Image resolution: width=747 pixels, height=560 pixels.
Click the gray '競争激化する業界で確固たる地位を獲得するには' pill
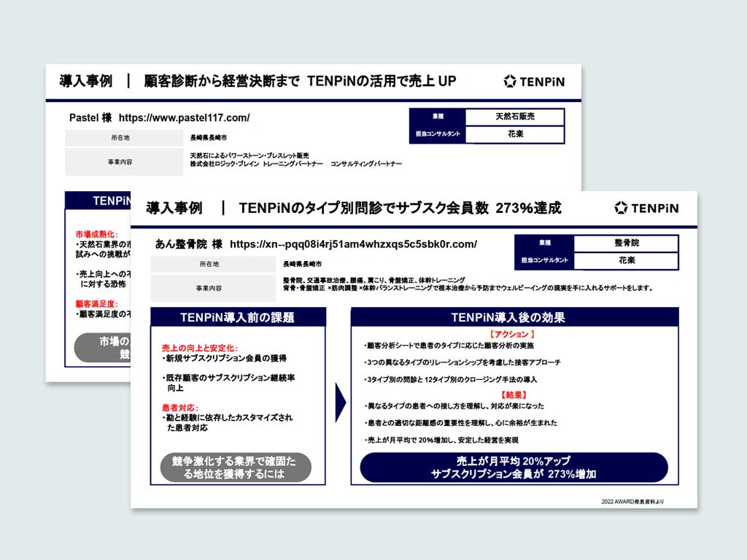point(236,467)
